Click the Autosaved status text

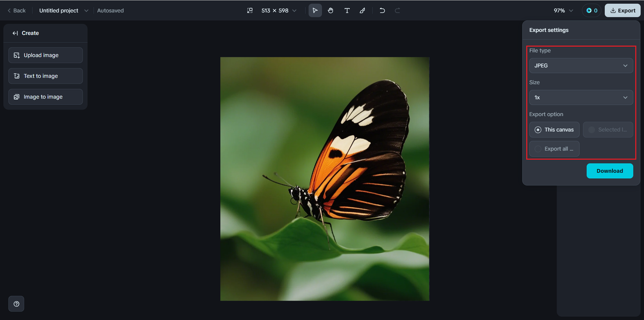(110, 11)
